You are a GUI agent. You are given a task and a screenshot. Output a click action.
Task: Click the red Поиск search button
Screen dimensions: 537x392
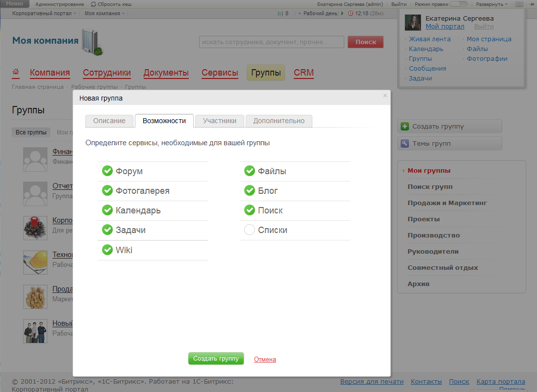tap(365, 42)
